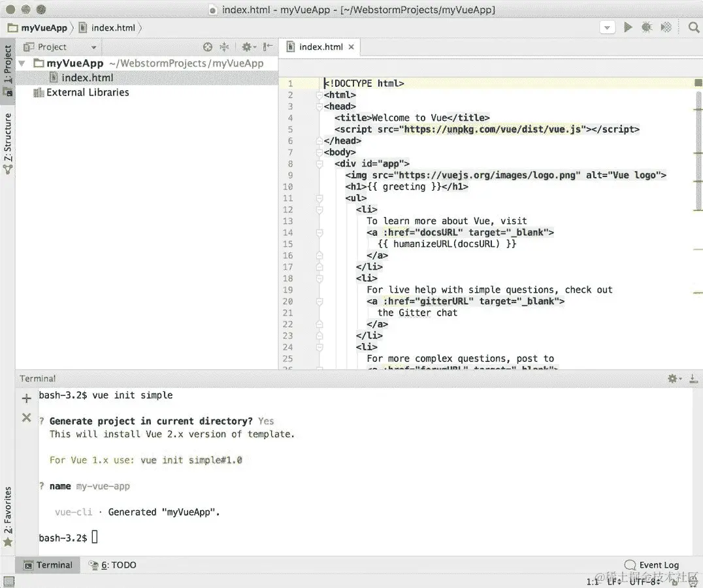Image resolution: width=703 pixels, height=588 pixels.
Task: Change the UTF-8 file encoding
Action: click(x=646, y=581)
